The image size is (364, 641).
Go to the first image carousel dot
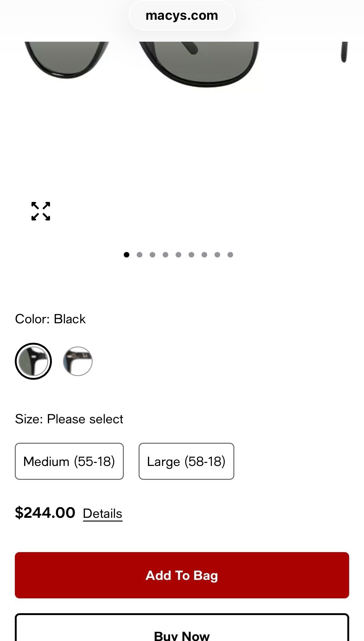(126, 255)
